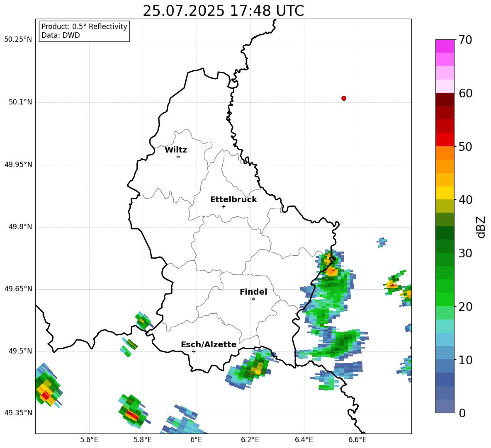The image size is (491, 448).
Task: Click the bright red swatch just above 50
Action: [x=445, y=140]
